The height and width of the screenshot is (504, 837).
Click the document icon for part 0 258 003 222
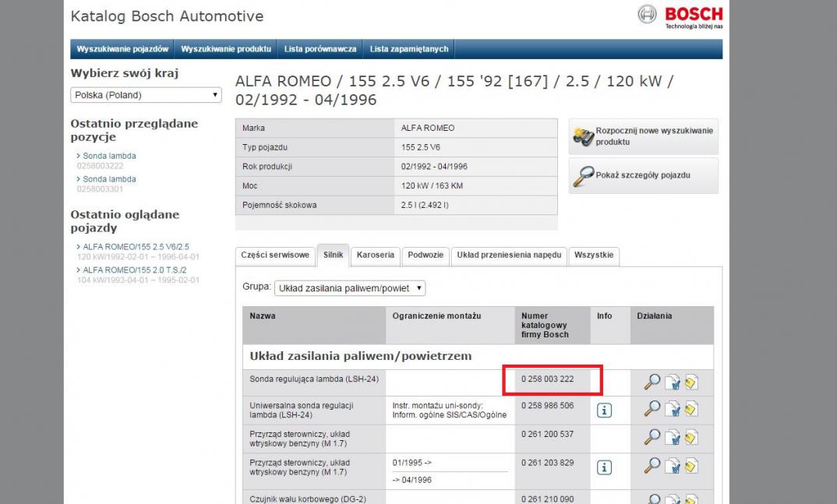pyautogui.click(x=672, y=382)
